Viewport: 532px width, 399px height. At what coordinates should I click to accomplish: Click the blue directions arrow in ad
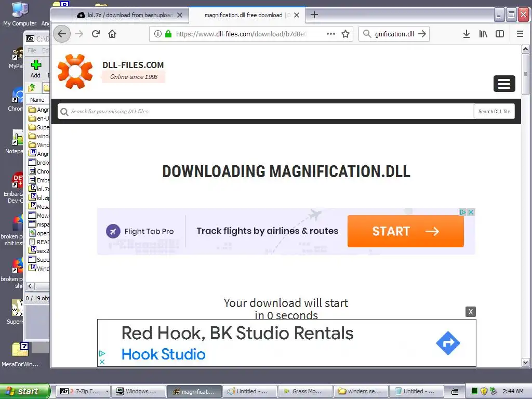[x=448, y=343]
